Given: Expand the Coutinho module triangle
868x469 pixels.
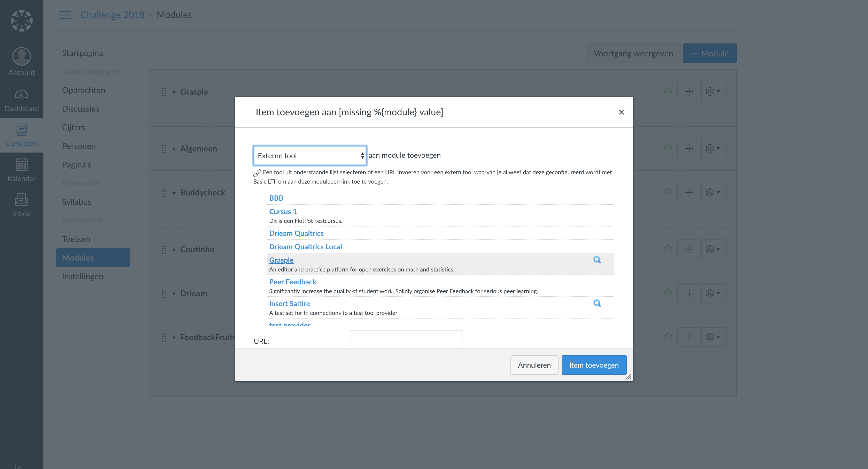Looking at the screenshot, I should click(174, 249).
